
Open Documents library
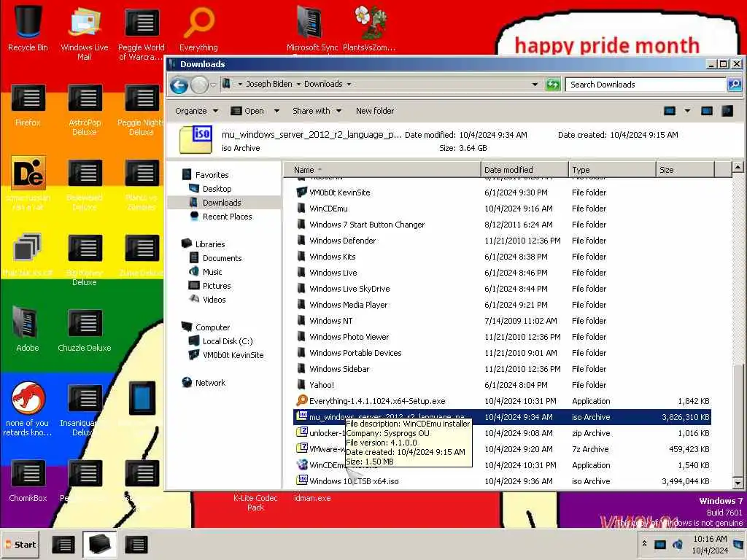pyautogui.click(x=215, y=257)
